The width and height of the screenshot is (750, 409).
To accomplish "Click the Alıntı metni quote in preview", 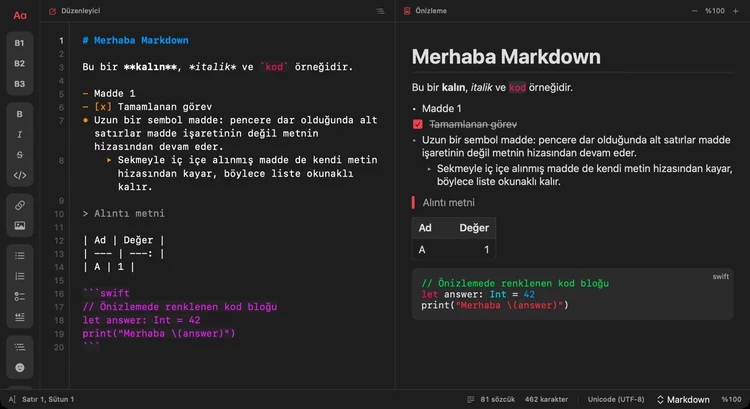I will (x=449, y=202).
